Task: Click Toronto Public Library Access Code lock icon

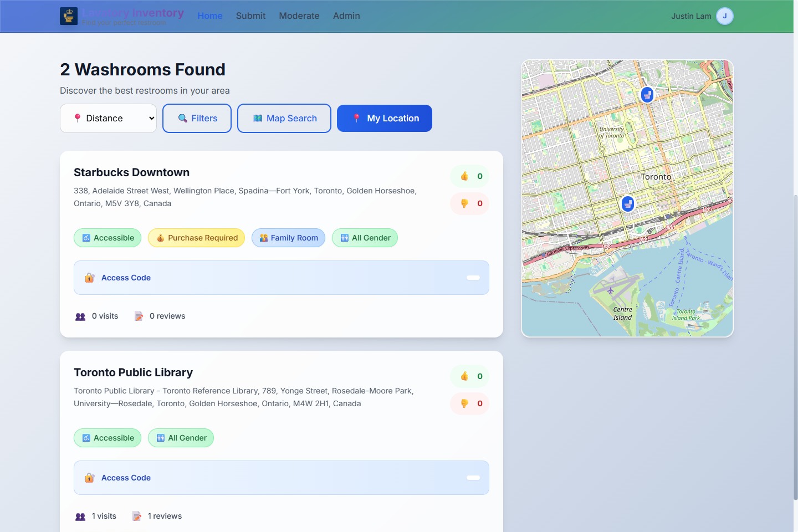Action: click(90, 478)
